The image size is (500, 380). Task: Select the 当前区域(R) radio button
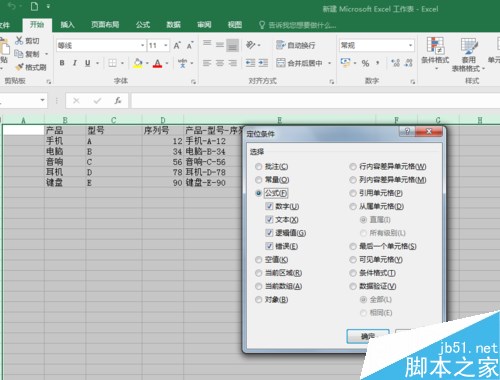pos(258,273)
